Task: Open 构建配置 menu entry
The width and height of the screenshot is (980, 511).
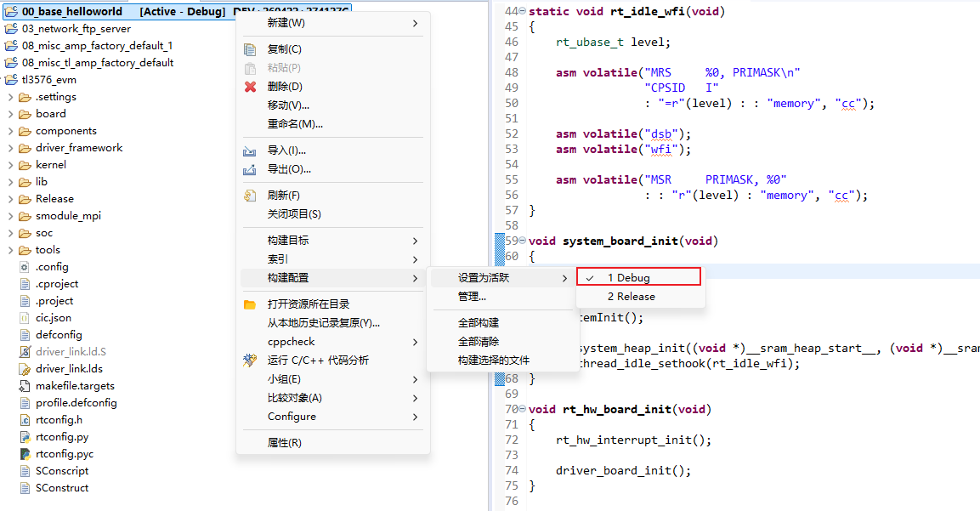Action: (333, 278)
